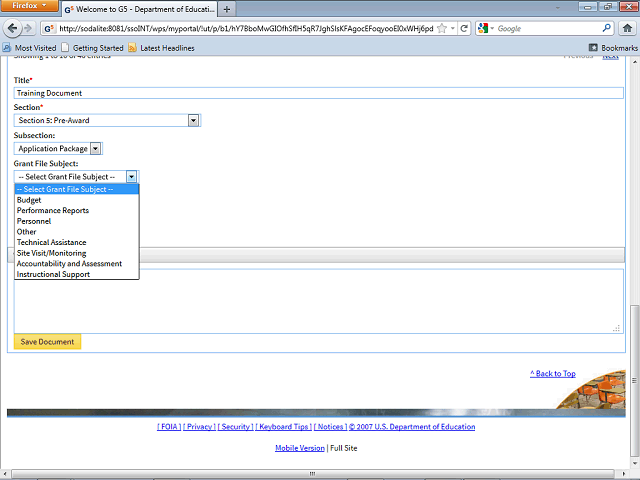This screenshot has height=480, width=640.
Task: Select Instructional Support option
Action: 77,274
